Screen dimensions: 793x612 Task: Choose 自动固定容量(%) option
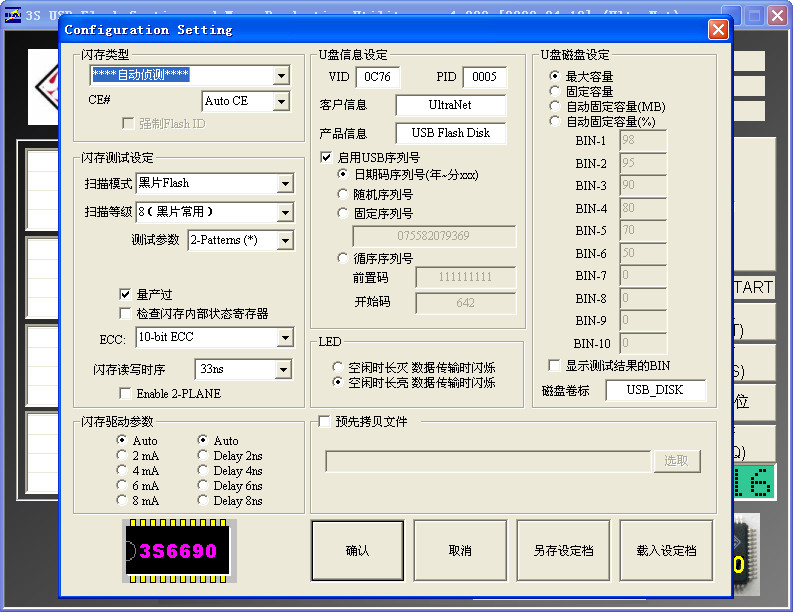click(555, 121)
